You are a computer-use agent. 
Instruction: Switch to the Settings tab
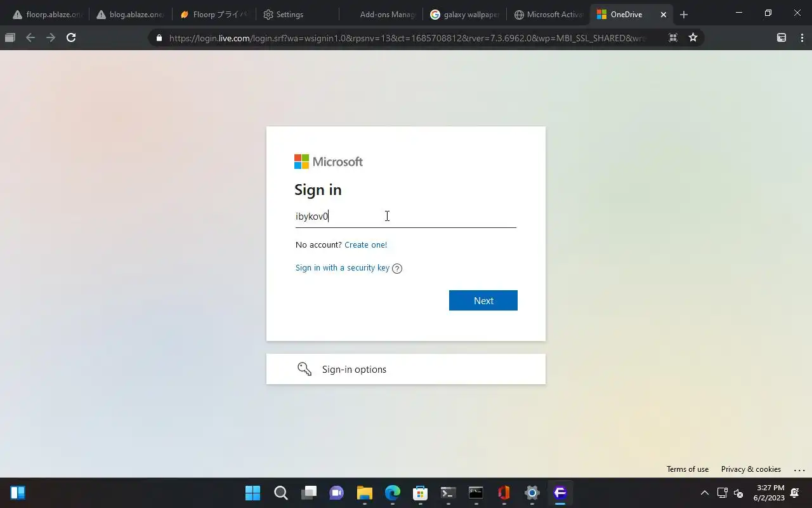tap(296, 15)
